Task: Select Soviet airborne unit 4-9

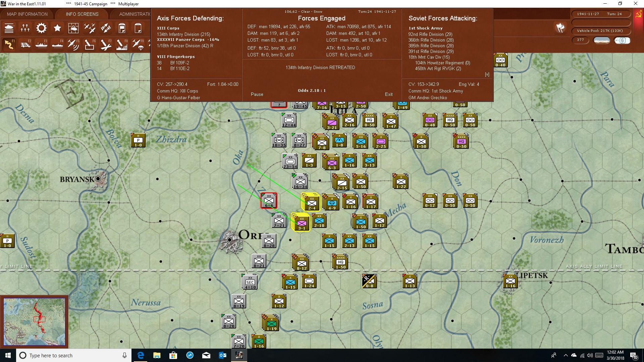Action: coord(332,202)
